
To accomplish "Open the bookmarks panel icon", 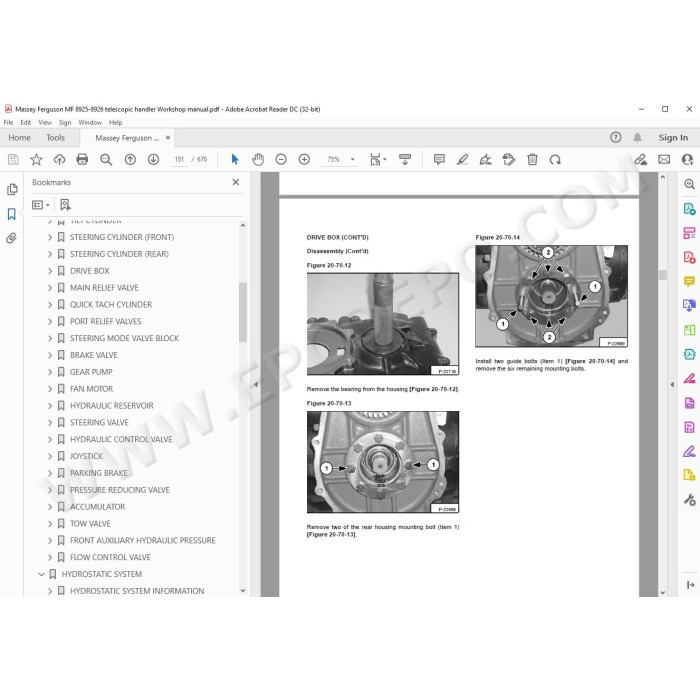I will coord(12,214).
